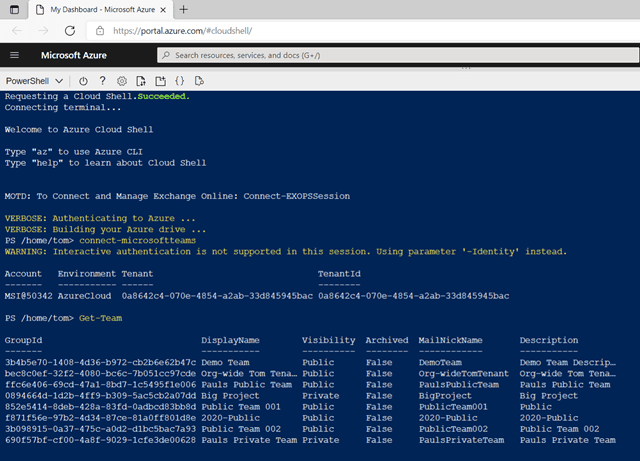The width and height of the screenshot is (640, 461).
Task: Go back with the browser back arrow
Action: pos(17,31)
